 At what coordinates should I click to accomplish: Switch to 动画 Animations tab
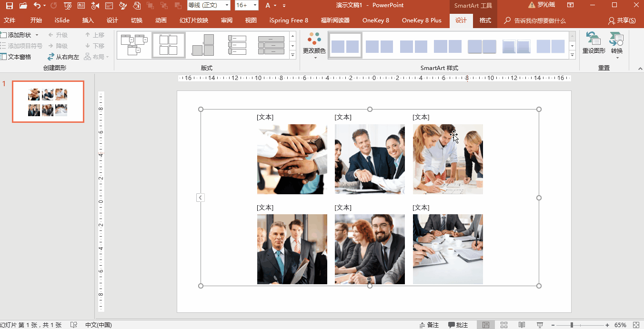[x=161, y=20]
